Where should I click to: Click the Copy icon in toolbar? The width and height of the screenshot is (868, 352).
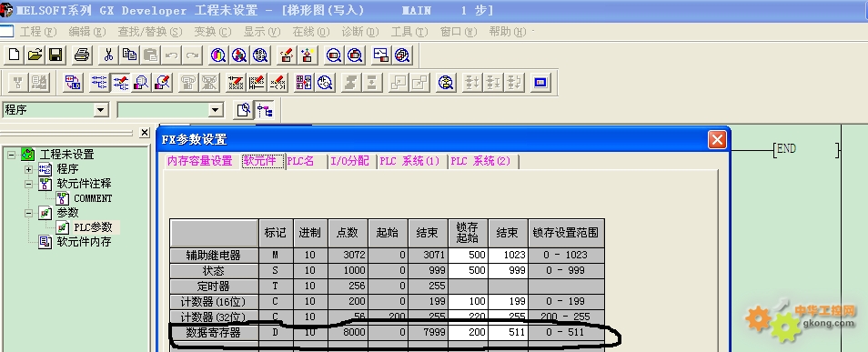tap(129, 55)
